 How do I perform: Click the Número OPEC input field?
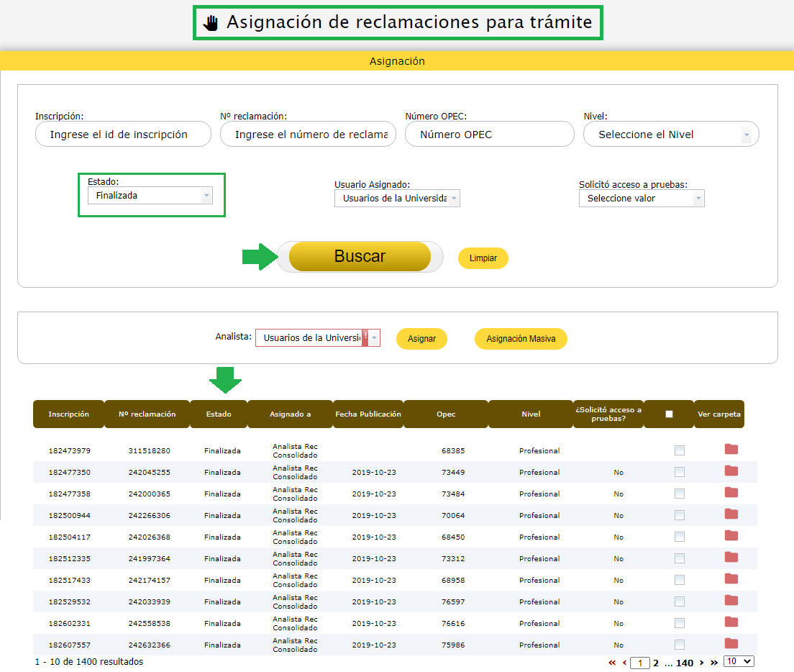point(489,135)
